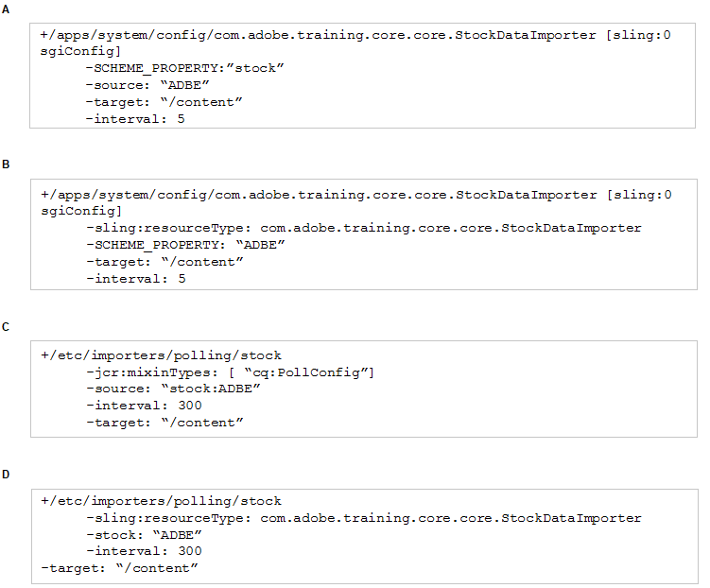710x588 pixels.
Task: Click the stock "ADBE" line in box D
Action: click(x=144, y=535)
